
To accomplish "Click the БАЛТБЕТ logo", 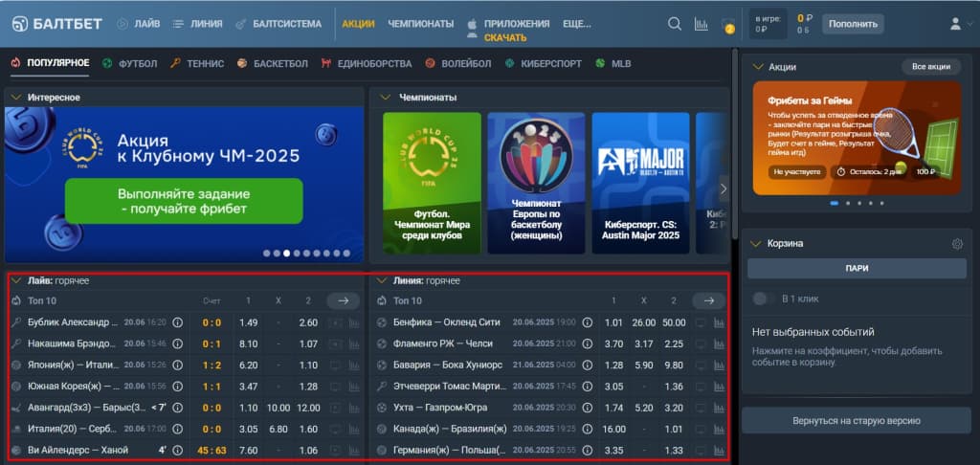I will coord(56,24).
